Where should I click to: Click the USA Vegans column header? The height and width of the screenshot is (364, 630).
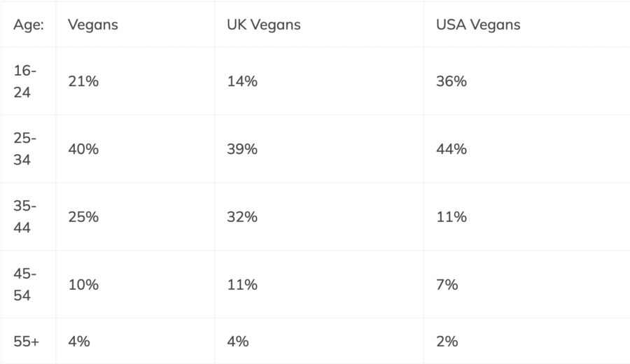pos(478,24)
